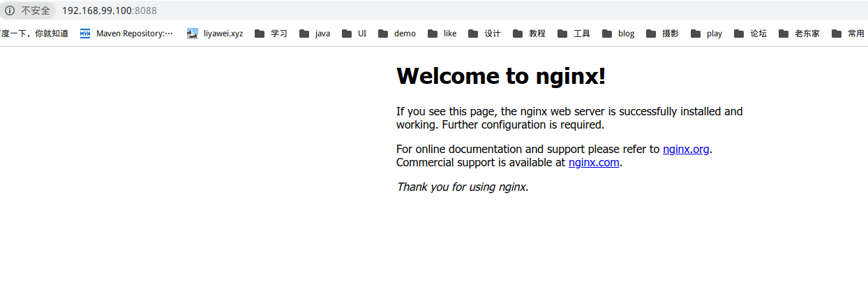Click the folder icon beside 常用
Viewport: 868px width, 290px height.
[837, 33]
